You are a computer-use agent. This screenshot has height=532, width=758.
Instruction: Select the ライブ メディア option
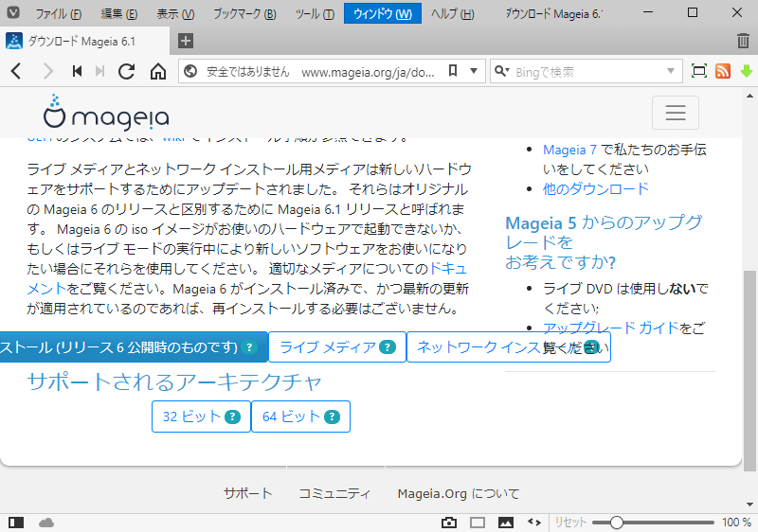337,347
